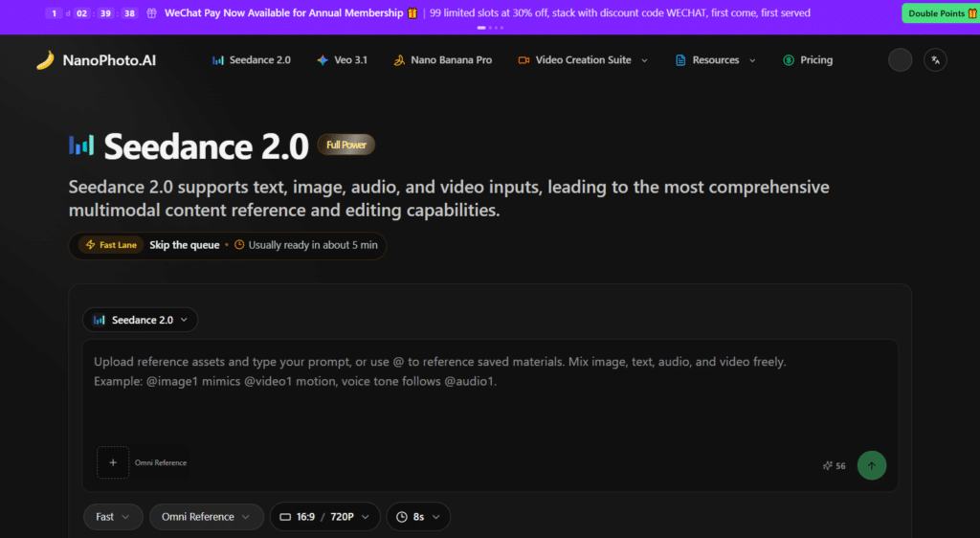980x538 pixels.
Task: Open the Pricing page
Action: (x=808, y=60)
